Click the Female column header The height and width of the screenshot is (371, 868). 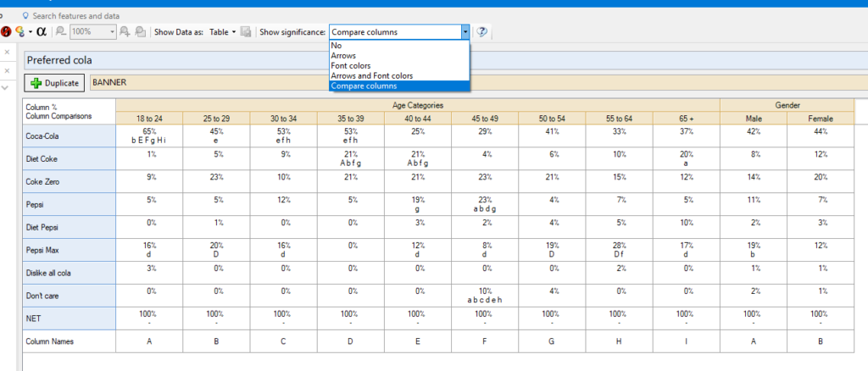coord(821,119)
